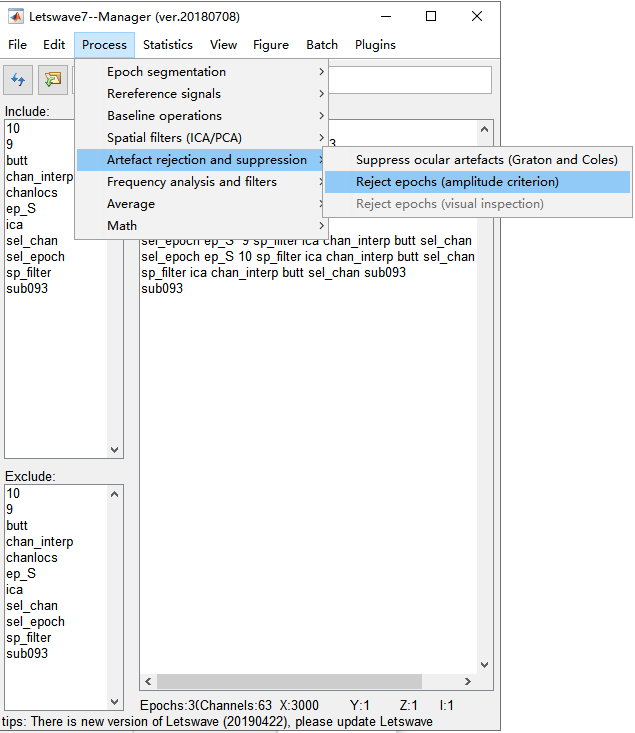Click dataset list horizontal scroll-left arrow
The height and width of the screenshot is (733, 635).
[x=148, y=682]
